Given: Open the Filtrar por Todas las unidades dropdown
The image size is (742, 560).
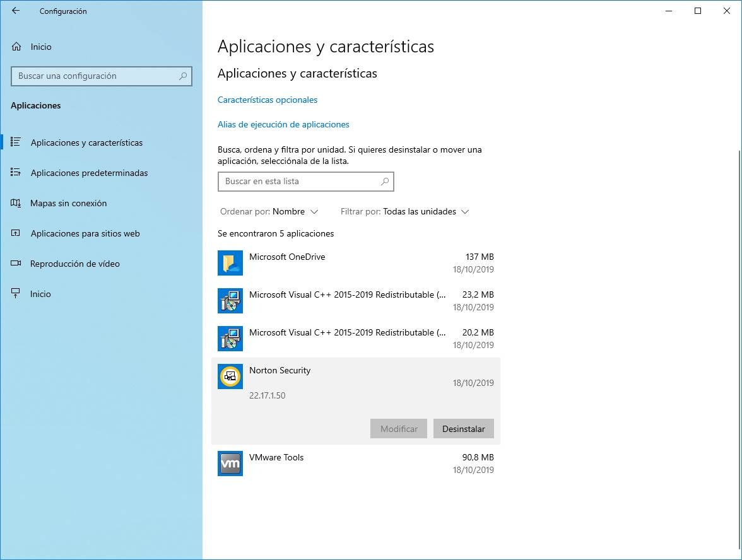Looking at the screenshot, I should pos(404,211).
